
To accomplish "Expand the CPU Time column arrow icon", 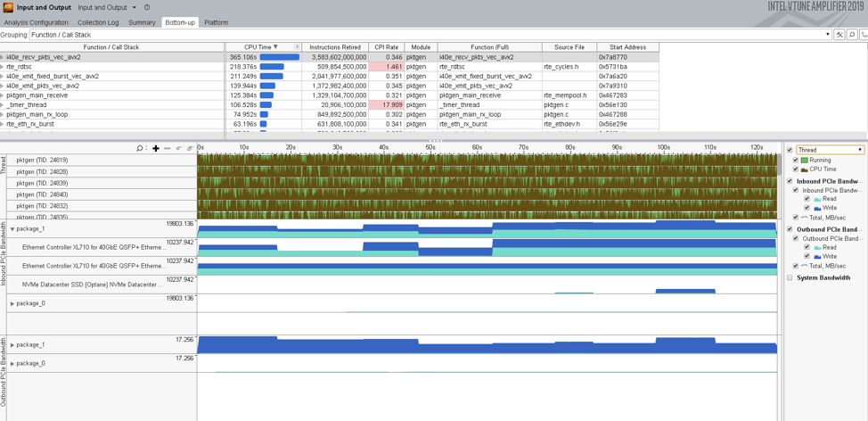I will pyautogui.click(x=297, y=47).
